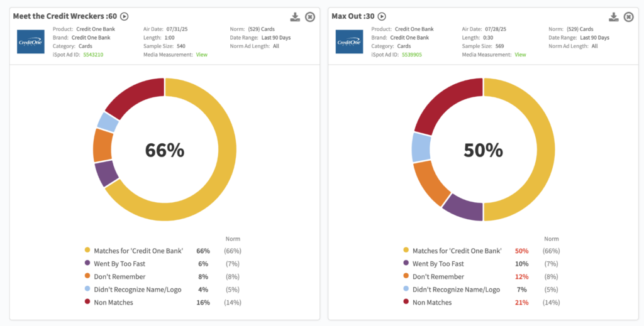Click Length value 1:00
Image resolution: width=644 pixels, height=326 pixels.
tap(169, 38)
